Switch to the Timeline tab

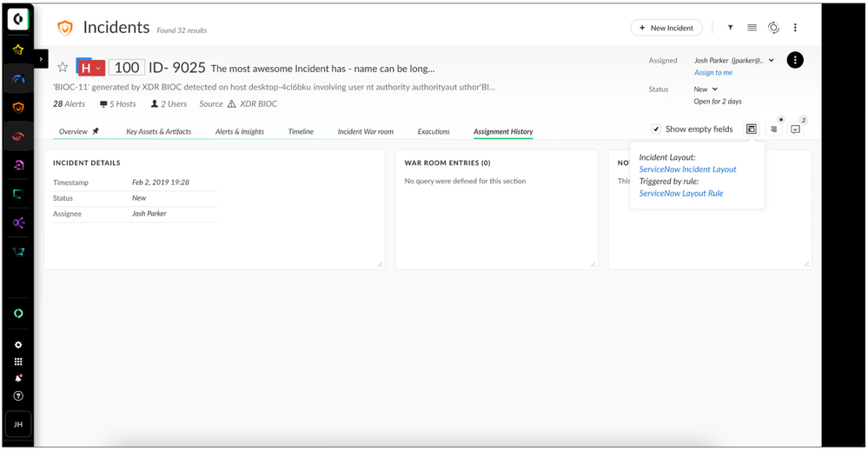pyautogui.click(x=301, y=132)
